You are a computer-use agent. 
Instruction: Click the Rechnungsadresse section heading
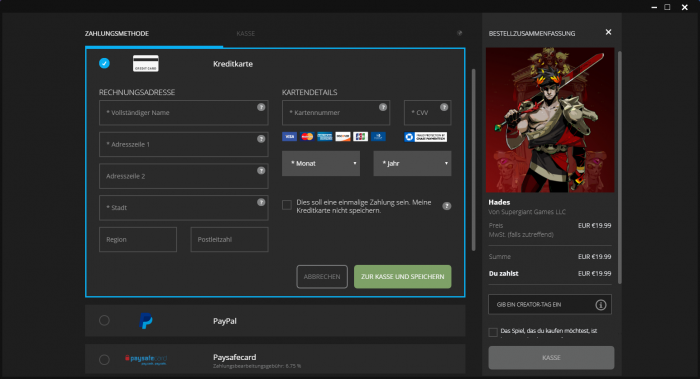[x=137, y=92]
